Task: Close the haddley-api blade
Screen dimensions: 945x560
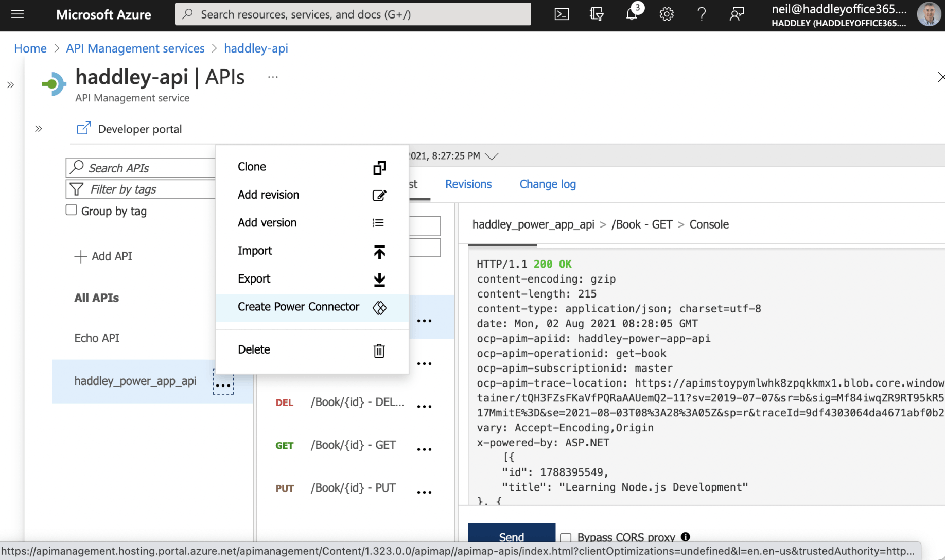Action: click(940, 77)
